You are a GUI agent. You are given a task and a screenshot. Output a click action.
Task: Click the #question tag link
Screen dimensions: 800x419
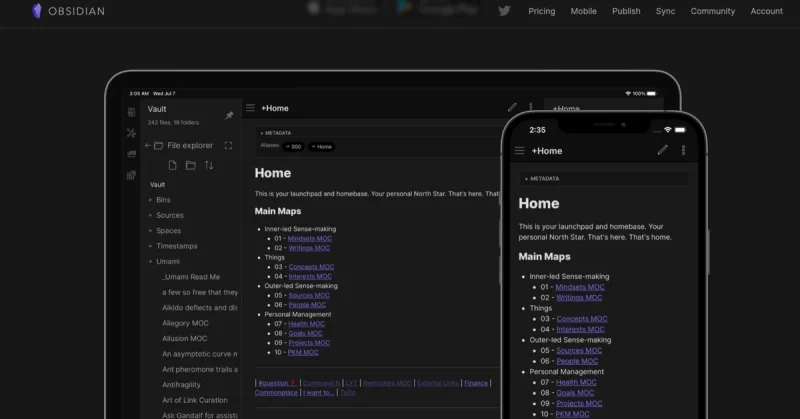(277, 383)
